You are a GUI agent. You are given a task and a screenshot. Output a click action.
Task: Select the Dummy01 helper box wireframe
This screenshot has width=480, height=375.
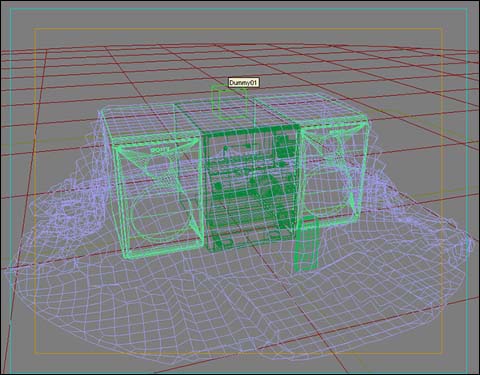click(230, 102)
